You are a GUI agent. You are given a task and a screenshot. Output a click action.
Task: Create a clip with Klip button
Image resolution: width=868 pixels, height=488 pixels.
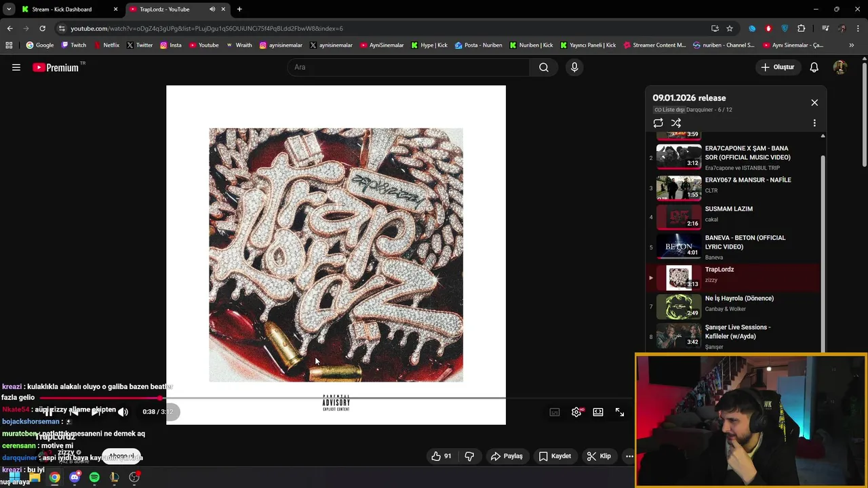[599, 456]
